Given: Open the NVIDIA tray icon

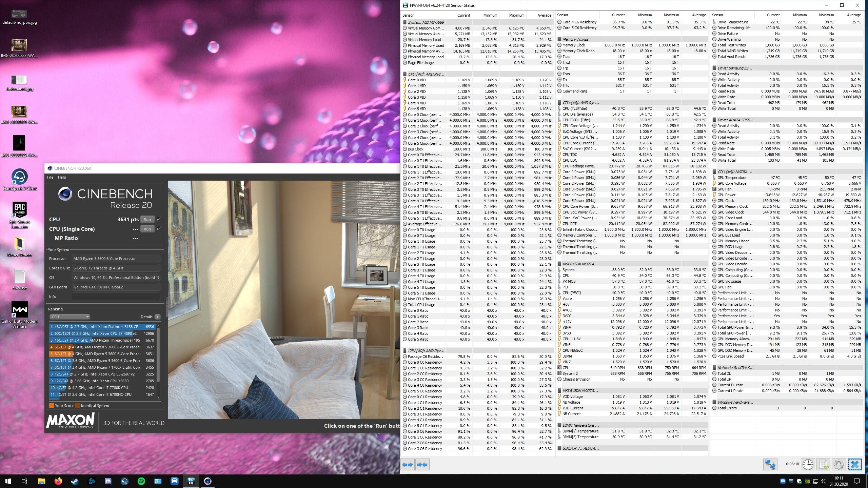Looking at the screenshot, I should 807,481.
